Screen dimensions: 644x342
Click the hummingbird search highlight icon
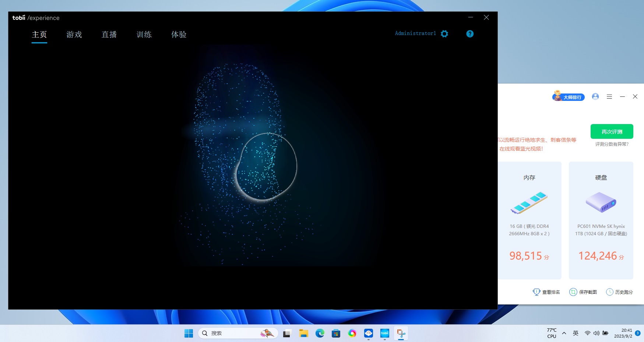pyautogui.click(x=267, y=333)
